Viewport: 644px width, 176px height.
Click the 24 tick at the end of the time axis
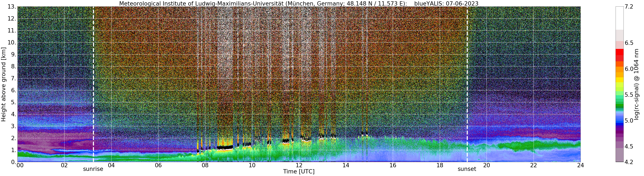[x=581, y=165]
